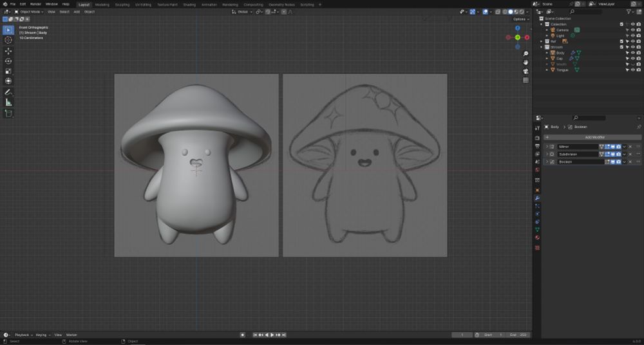Uncheck the Shroom collection checkbox

[621, 47]
